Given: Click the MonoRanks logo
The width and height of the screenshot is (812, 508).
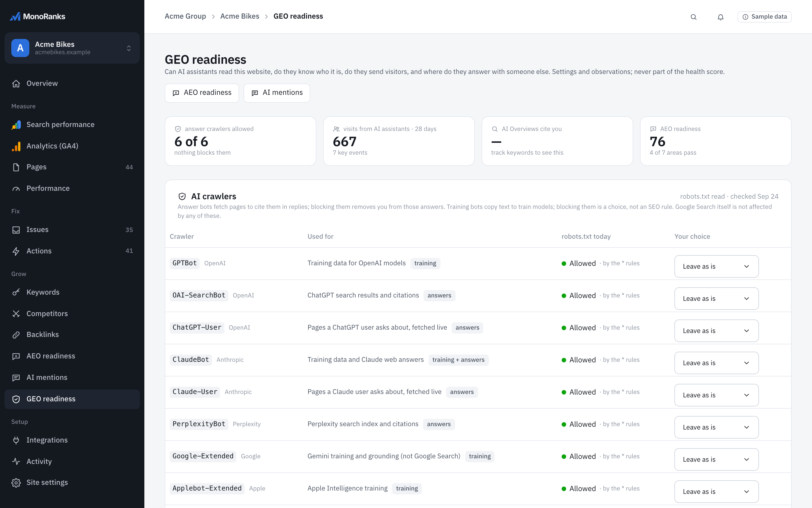Looking at the screenshot, I should (x=37, y=16).
